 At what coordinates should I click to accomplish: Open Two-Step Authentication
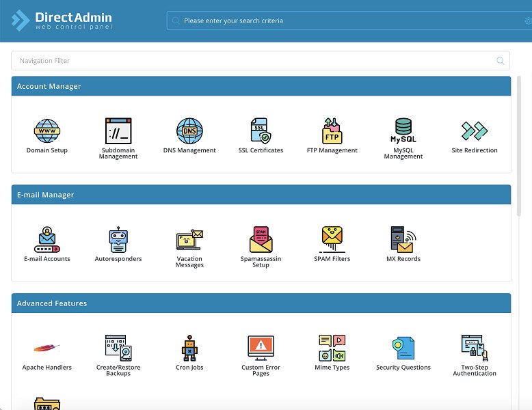pos(475,348)
